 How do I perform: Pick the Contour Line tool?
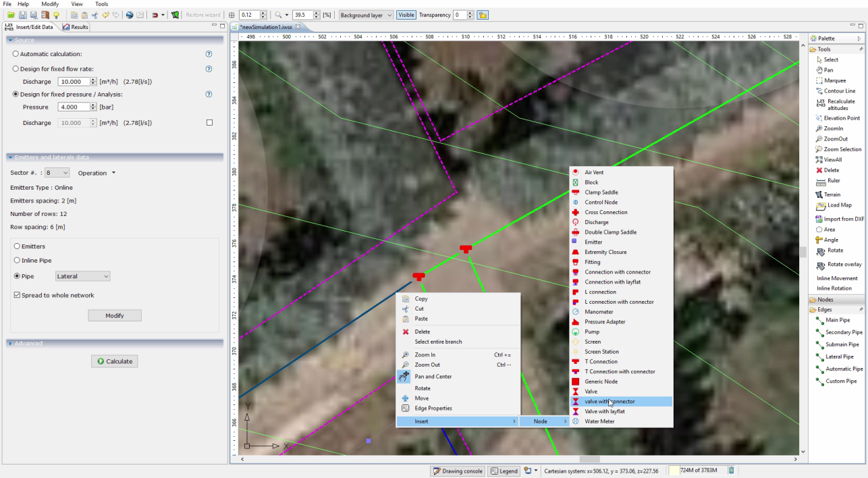click(839, 91)
